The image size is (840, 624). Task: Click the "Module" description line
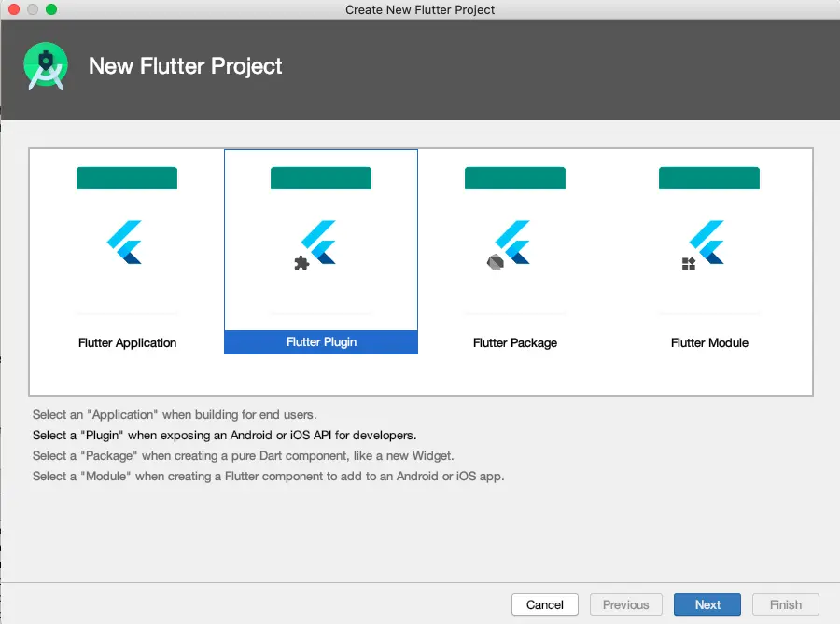[x=269, y=477]
